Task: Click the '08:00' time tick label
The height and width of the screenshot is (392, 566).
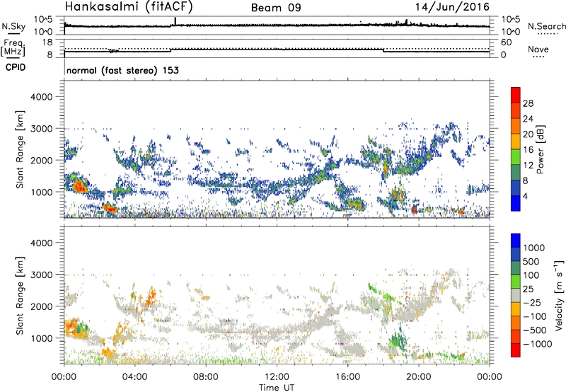Action: [206, 377]
